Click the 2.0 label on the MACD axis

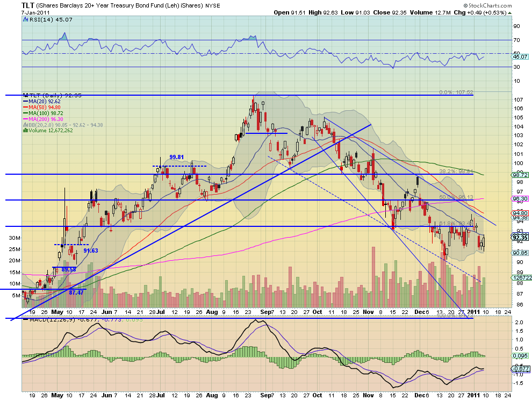point(519,322)
